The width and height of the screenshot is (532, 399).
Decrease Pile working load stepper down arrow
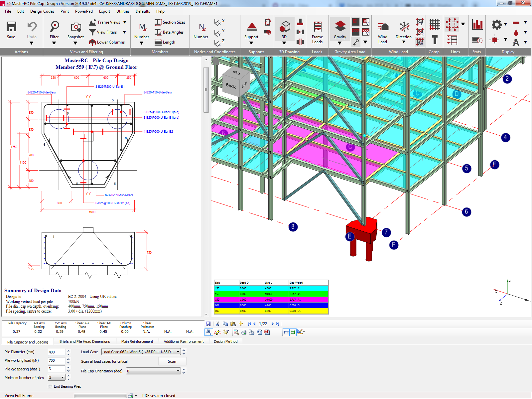point(68,362)
